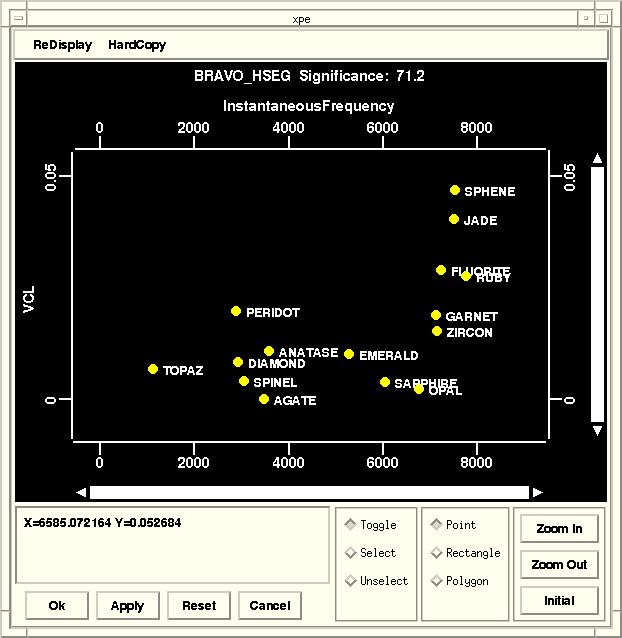The image size is (622, 638).
Task: Select the TOPAZ yellow data point
Action: point(153,369)
